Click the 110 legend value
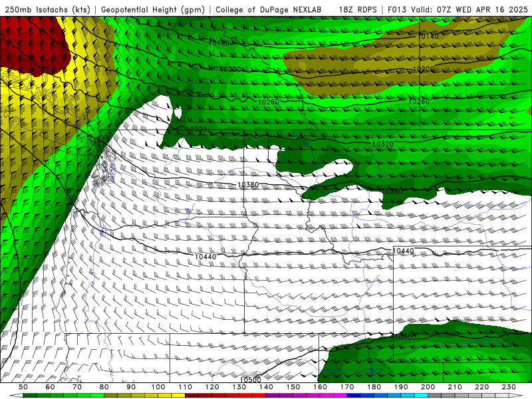 tap(186, 387)
